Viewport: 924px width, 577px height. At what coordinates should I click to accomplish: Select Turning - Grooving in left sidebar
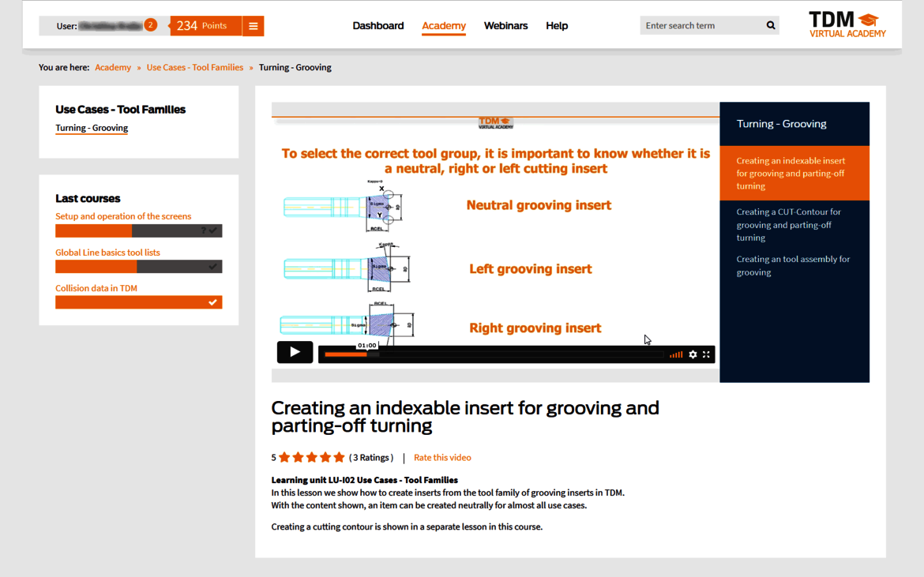click(92, 129)
